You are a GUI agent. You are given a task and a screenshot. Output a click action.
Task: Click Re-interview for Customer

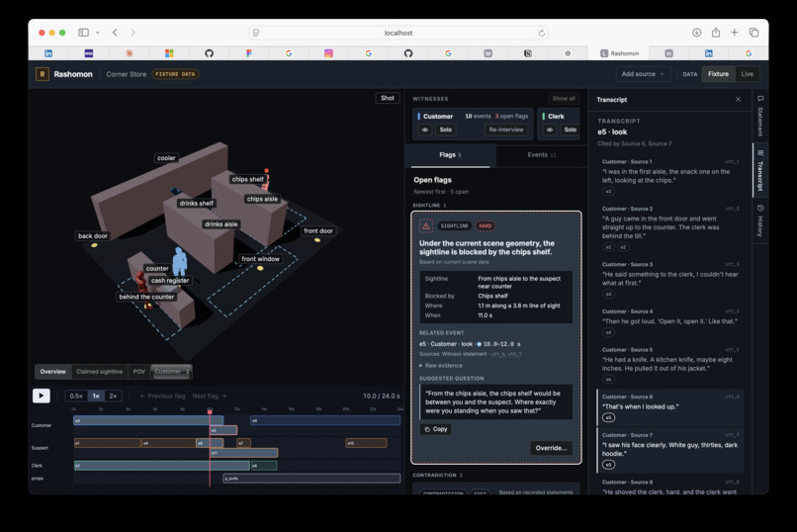point(506,130)
